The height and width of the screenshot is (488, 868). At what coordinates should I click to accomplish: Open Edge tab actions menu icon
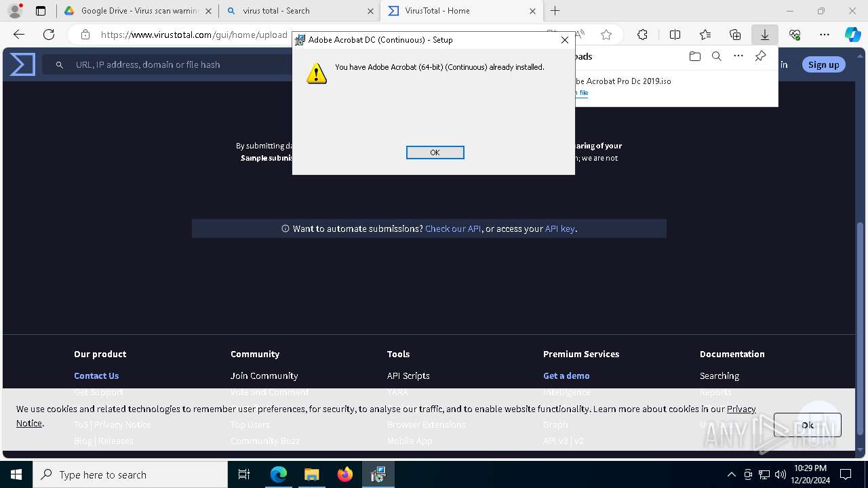coord(41,11)
